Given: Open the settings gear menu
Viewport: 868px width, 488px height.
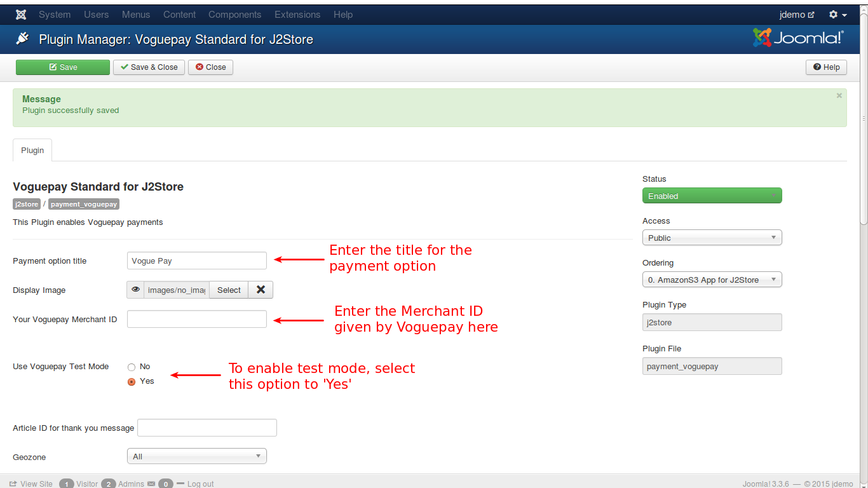Looking at the screenshot, I should 837,15.
